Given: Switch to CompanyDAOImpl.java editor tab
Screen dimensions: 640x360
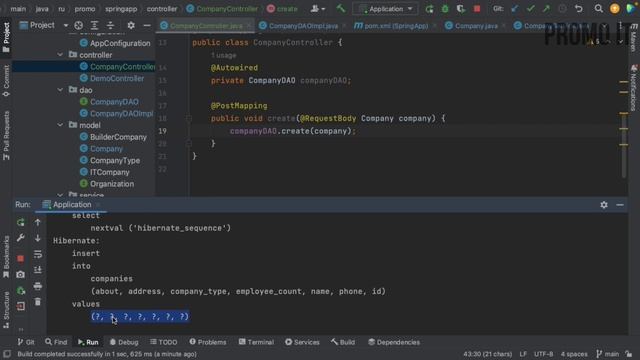Looking at the screenshot, I should (x=303, y=26).
